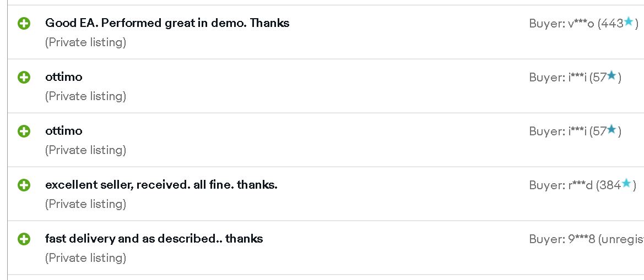Click blue star beside r***d's 384 score
The image size is (644, 280).
(x=626, y=183)
